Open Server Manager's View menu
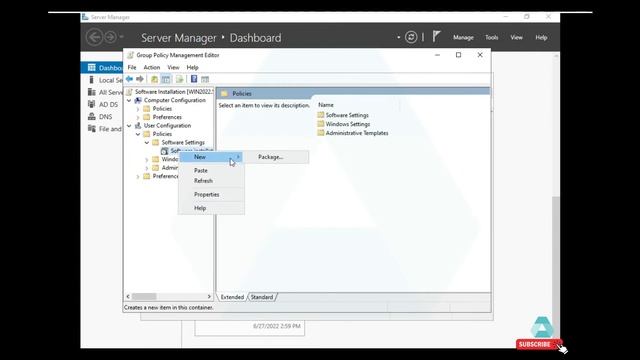The height and width of the screenshot is (360, 640). [516, 37]
